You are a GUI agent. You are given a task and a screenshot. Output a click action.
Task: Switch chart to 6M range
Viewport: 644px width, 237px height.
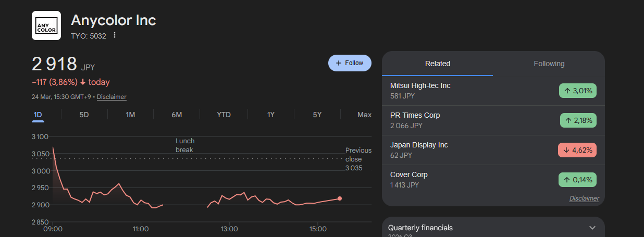coord(177,115)
